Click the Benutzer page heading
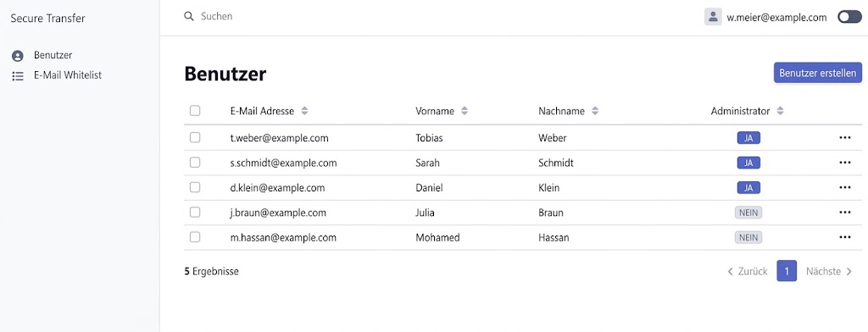Image resolution: width=868 pixels, height=332 pixels. (x=225, y=74)
